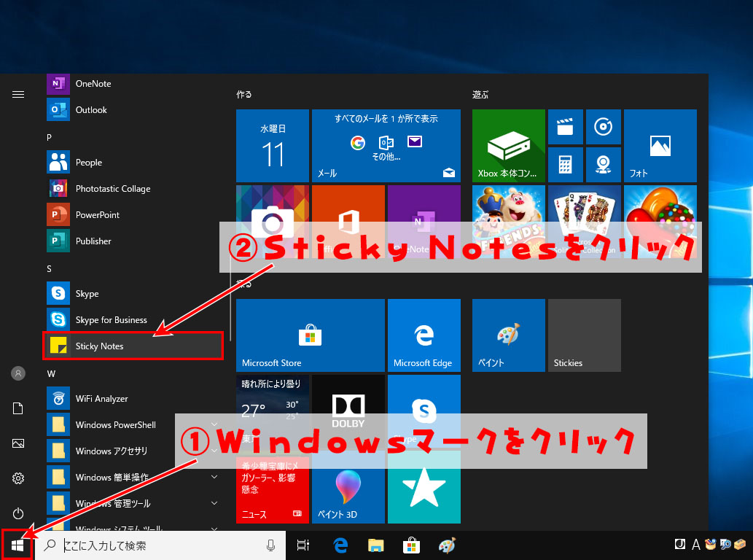Open the Microsoft Store tile
Viewport: 753px width, 560px height.
click(311, 335)
